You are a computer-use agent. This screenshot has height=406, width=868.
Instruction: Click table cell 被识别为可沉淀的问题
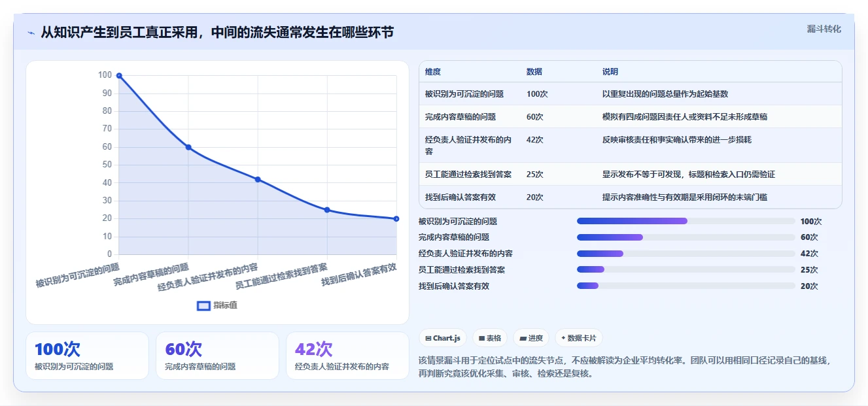pos(464,94)
